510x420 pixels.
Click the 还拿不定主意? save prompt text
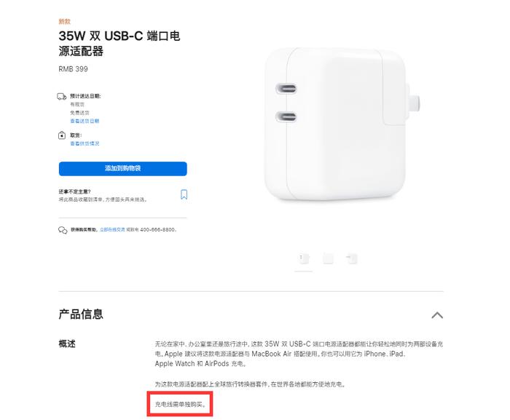[x=74, y=191]
